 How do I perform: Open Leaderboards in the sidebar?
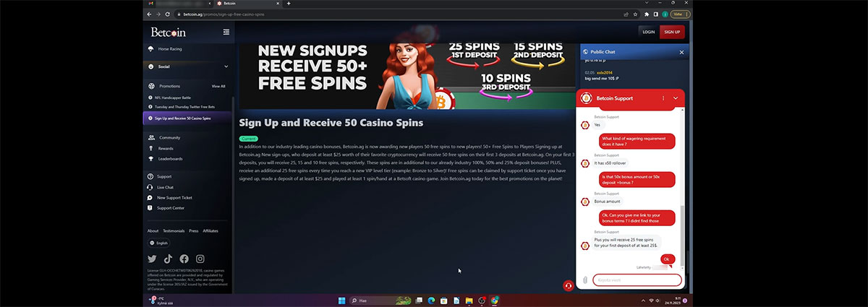point(171,159)
